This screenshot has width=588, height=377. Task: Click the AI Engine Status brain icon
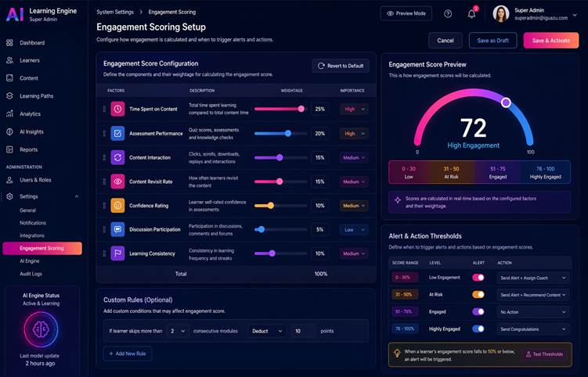41,329
